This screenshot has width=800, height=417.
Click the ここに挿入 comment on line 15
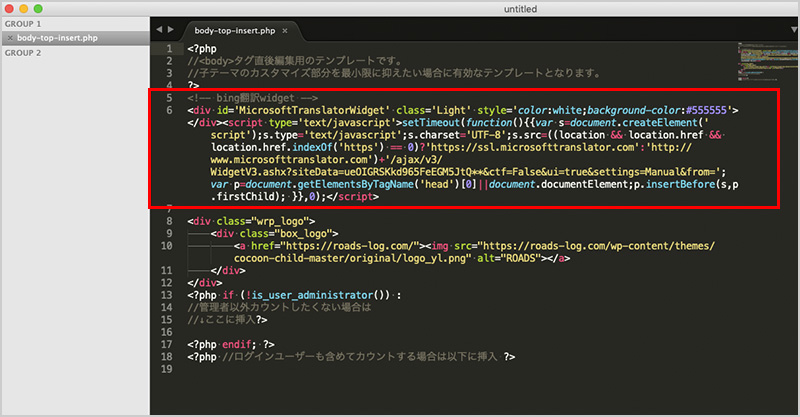[221, 320]
